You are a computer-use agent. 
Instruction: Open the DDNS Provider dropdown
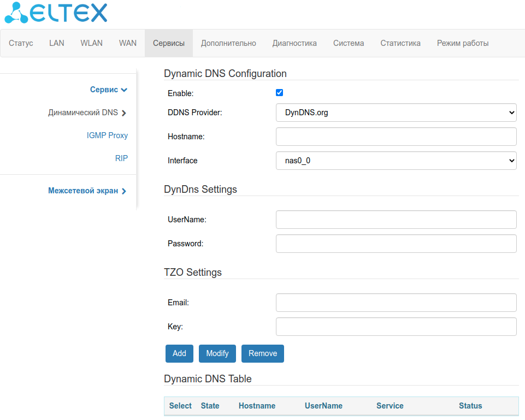[396, 113]
